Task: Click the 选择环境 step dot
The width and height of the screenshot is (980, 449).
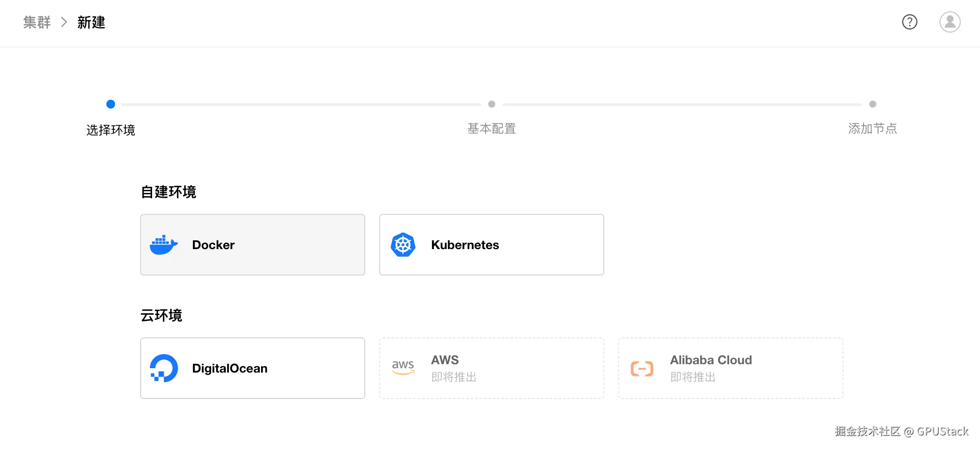Action: tap(111, 104)
